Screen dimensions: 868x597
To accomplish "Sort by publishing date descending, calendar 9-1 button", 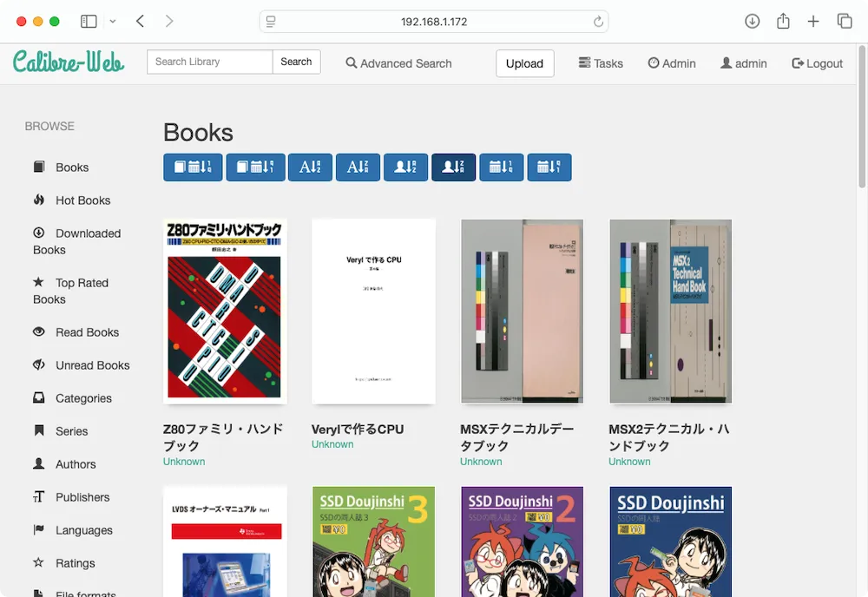I will [x=549, y=167].
